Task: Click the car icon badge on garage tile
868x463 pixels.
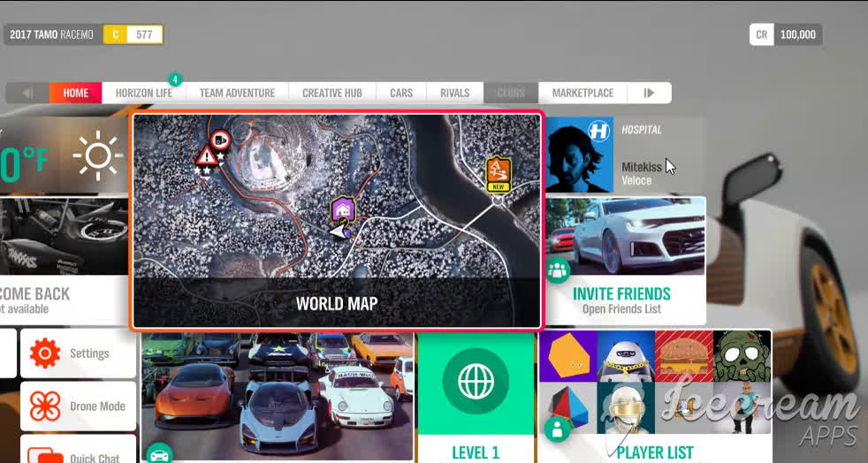Action: [159, 455]
